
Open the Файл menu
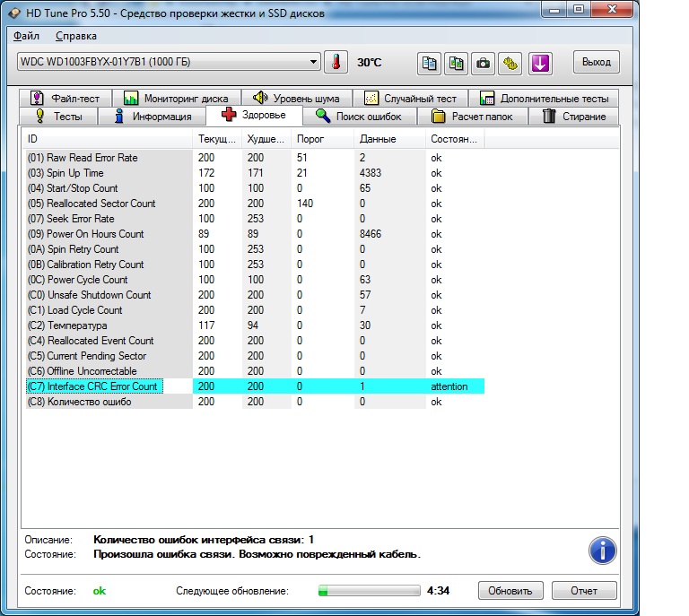click(x=26, y=36)
